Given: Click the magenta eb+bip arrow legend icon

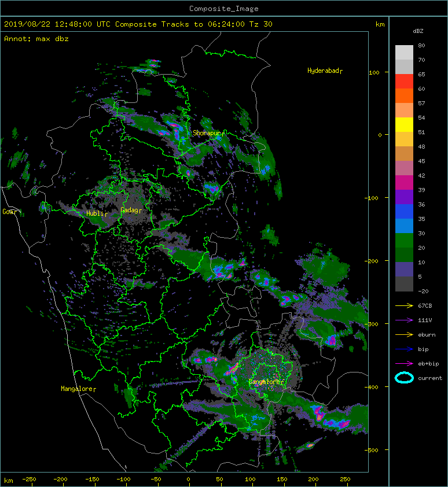Looking at the screenshot, I should pos(404,364).
